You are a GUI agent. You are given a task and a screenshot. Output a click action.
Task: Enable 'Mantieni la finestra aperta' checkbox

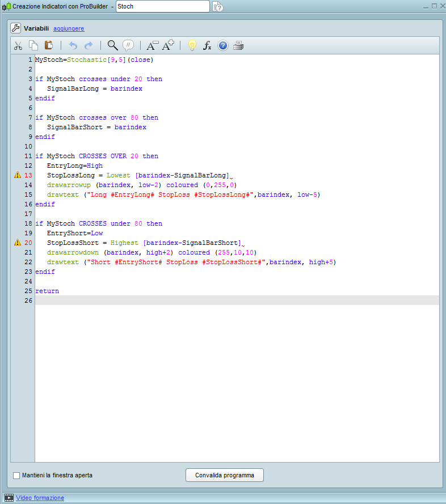coord(16,475)
